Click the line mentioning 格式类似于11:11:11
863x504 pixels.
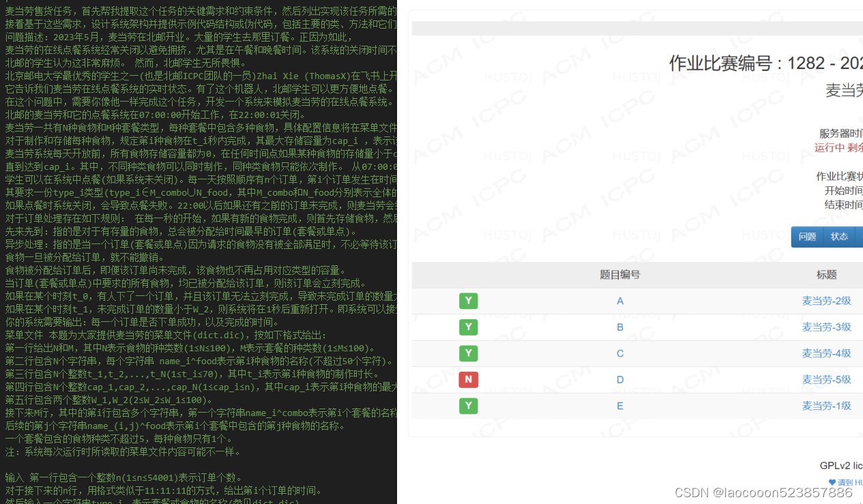[163, 490]
